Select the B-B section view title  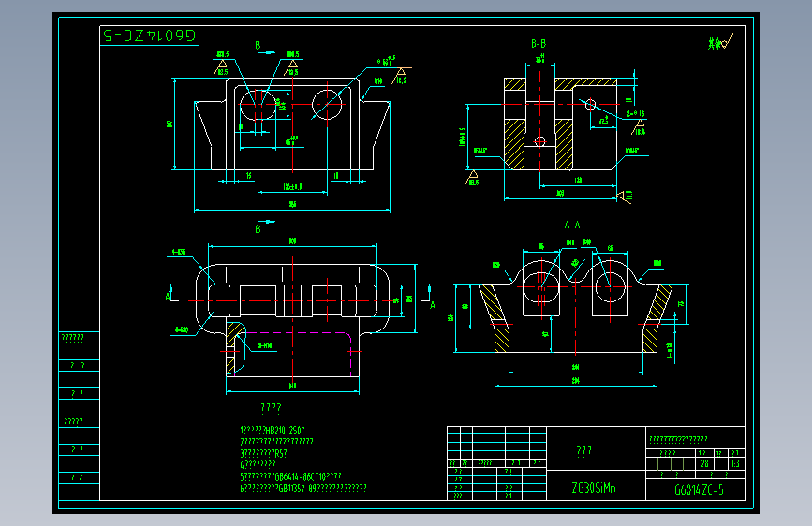(x=539, y=44)
